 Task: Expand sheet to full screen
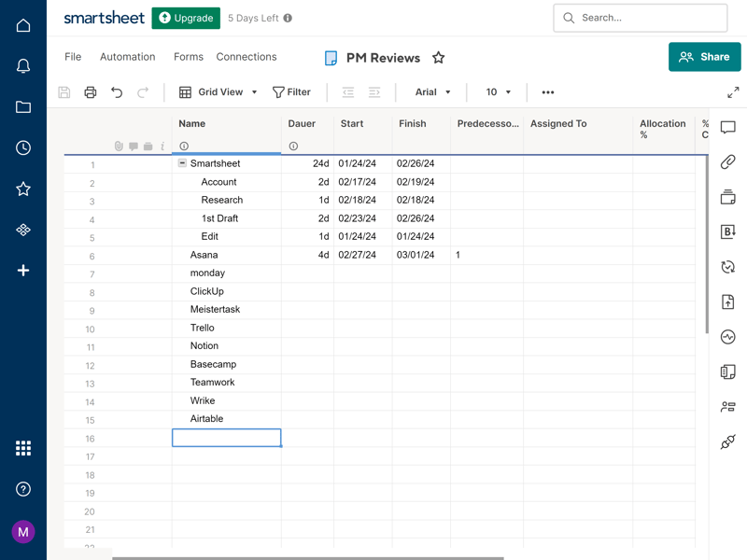(733, 91)
